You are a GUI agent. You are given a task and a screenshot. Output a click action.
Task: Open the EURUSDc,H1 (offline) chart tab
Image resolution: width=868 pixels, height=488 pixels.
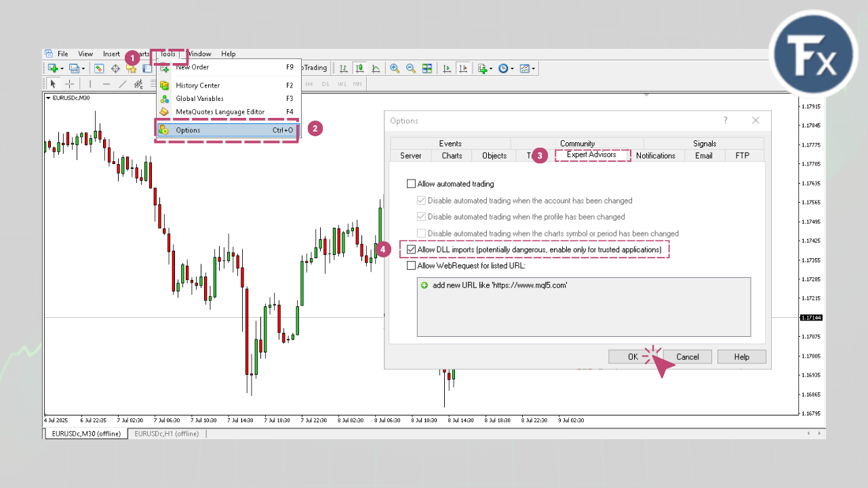(166, 434)
